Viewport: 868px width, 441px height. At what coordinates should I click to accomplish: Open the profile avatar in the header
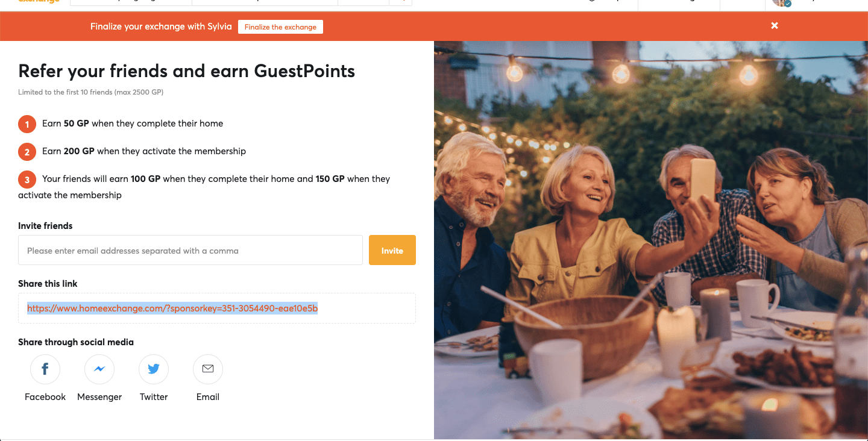pos(781,2)
